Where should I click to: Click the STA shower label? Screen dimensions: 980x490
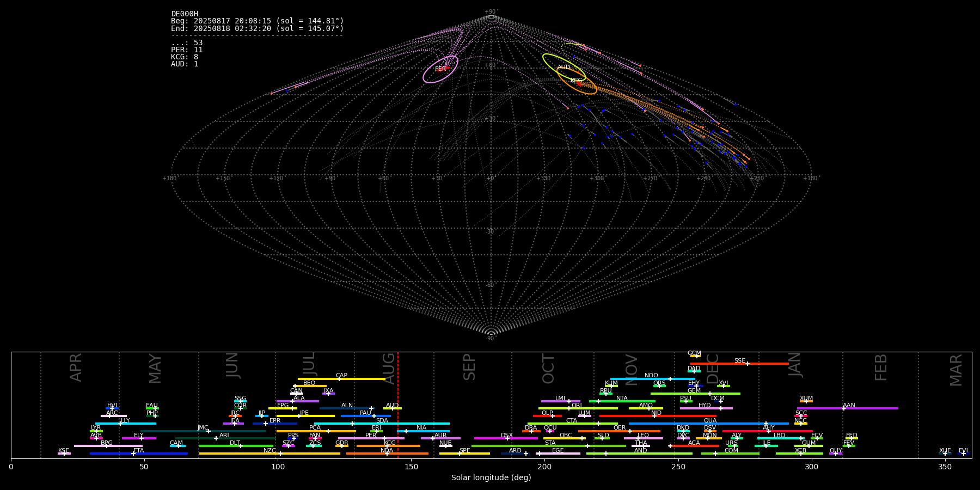(550, 443)
